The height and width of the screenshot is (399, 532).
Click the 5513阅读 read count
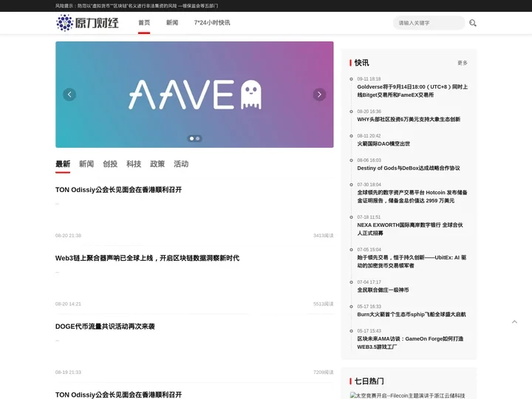(324, 304)
